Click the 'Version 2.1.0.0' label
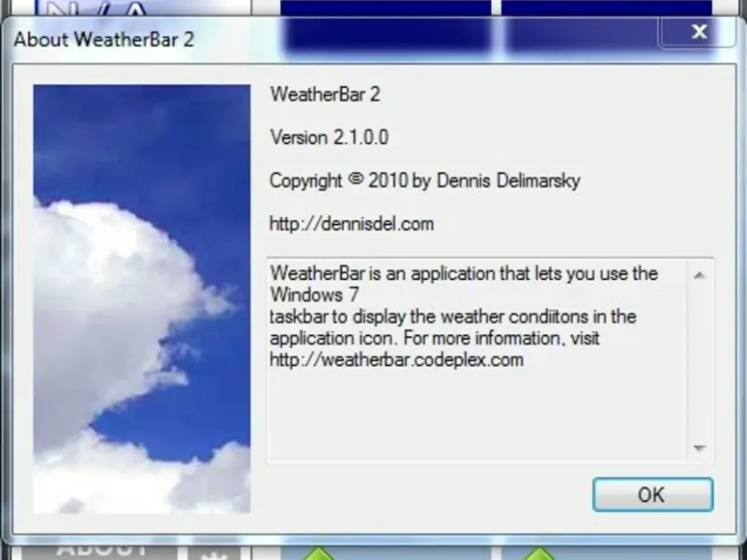The width and height of the screenshot is (747, 560). [330, 137]
